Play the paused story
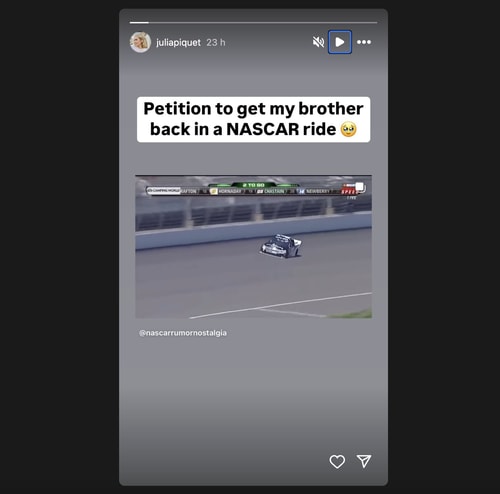This screenshot has width=500, height=494. 340,42
